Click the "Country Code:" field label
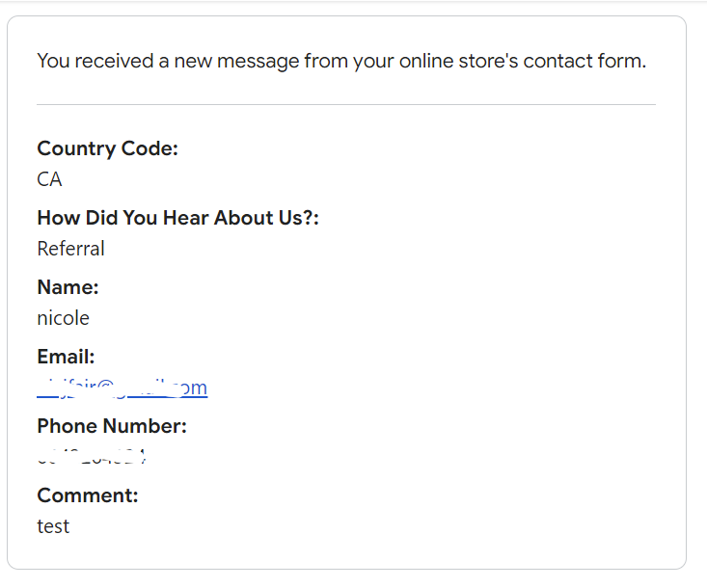Screen dimensions: 707x588 (107, 148)
